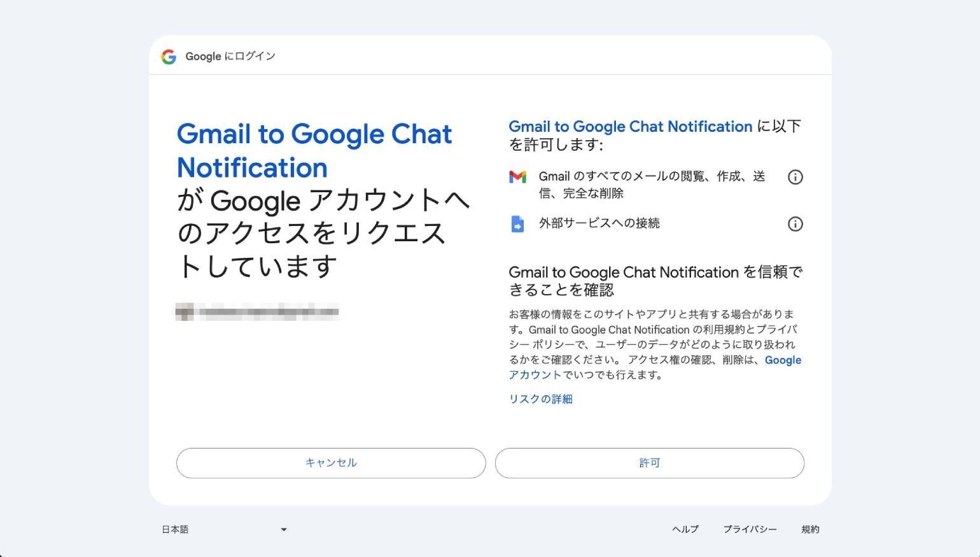
Task: Open the 日本語 language dropdown
Action: 224,530
